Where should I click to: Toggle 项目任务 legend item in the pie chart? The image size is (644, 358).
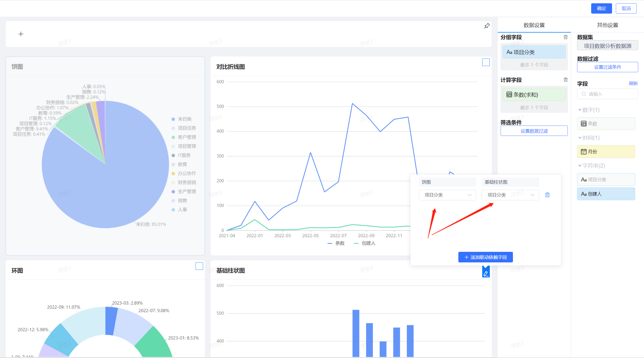[x=184, y=128]
